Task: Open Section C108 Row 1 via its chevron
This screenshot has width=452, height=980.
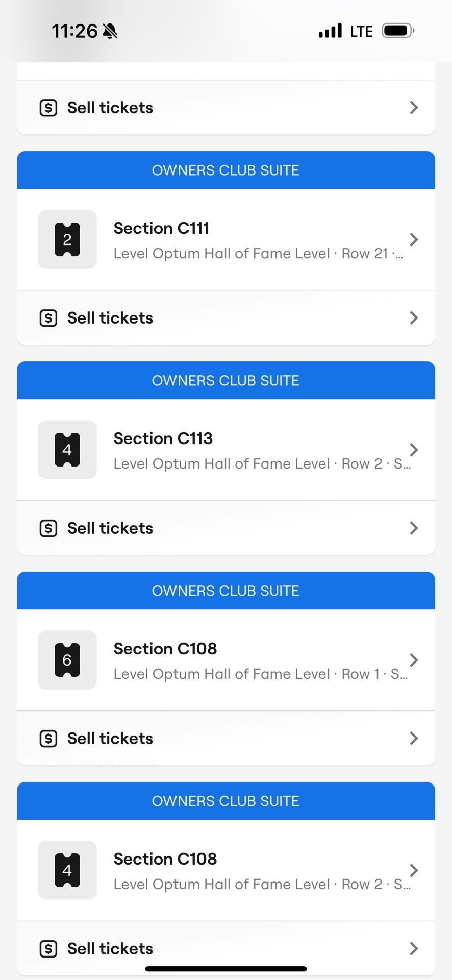Action: (x=414, y=660)
